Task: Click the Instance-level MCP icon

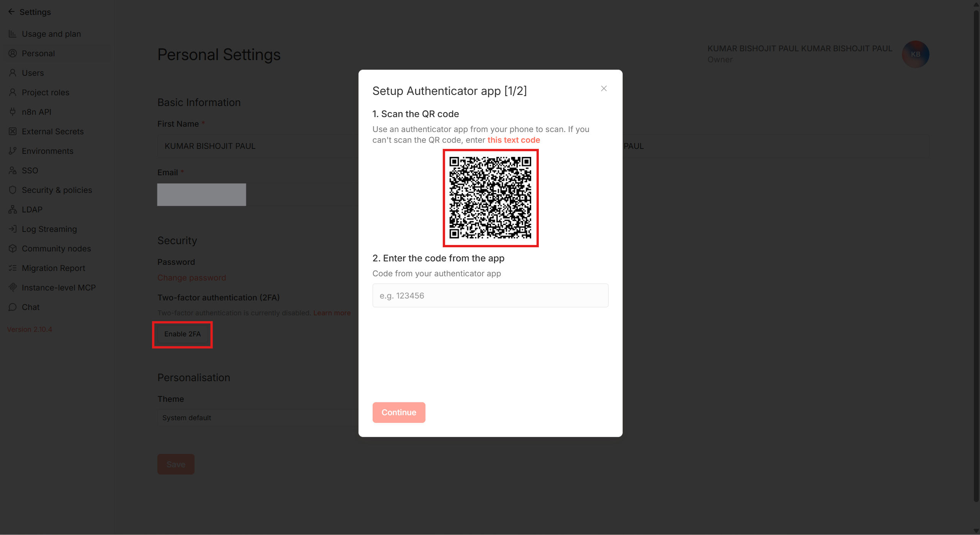Action: pyautogui.click(x=13, y=287)
